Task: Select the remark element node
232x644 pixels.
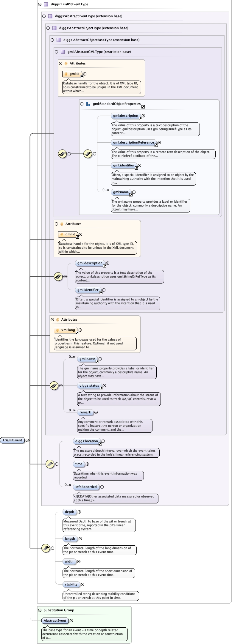Action: tap(85, 412)
